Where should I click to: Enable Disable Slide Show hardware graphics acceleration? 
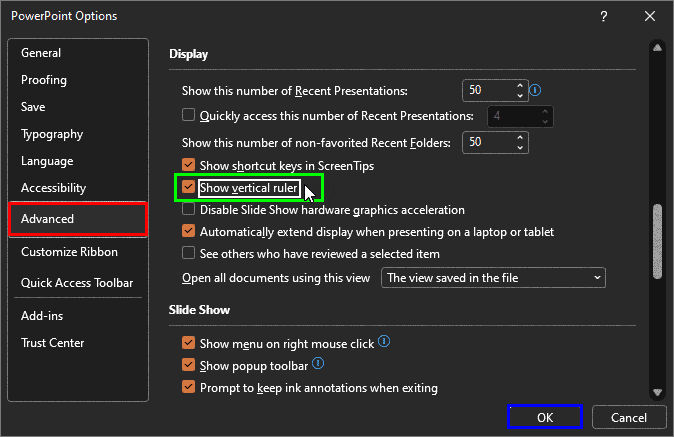coord(188,209)
